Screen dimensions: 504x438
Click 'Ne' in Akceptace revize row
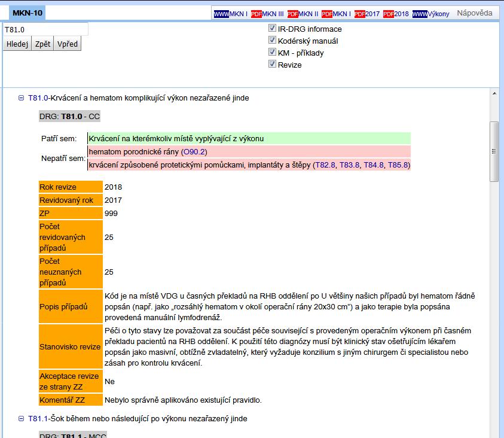(x=109, y=381)
